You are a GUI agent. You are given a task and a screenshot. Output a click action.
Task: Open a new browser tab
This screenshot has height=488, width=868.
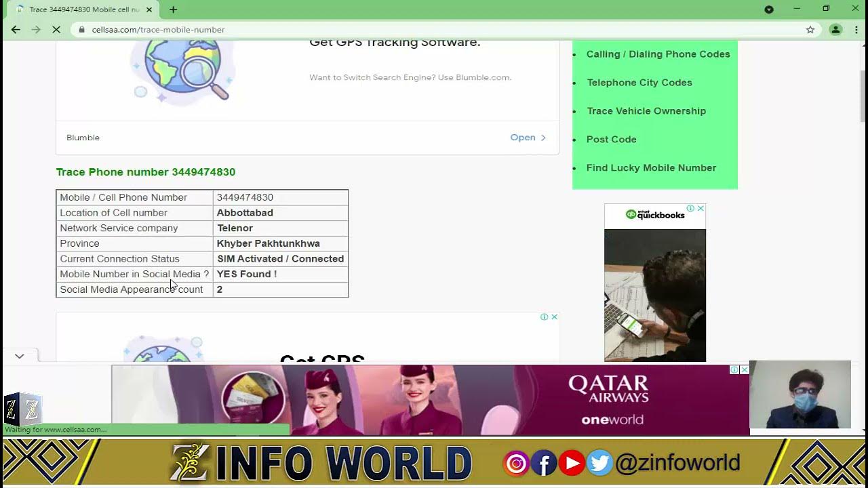pos(173,9)
